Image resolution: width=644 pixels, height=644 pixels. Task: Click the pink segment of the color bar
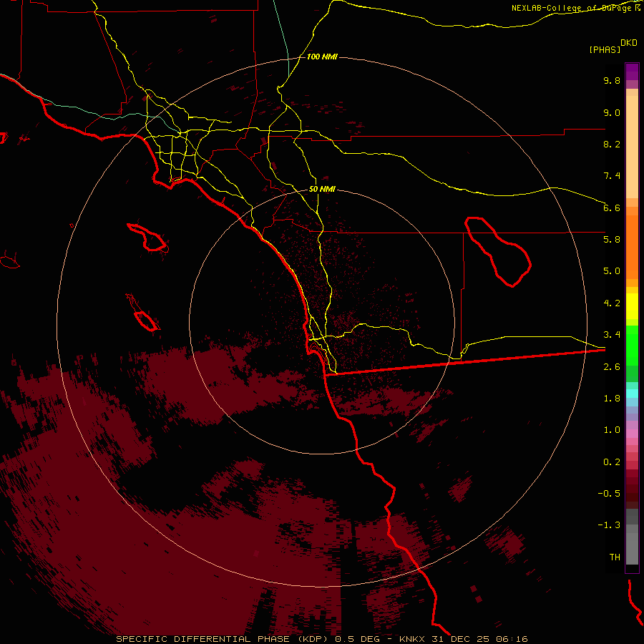632,434
